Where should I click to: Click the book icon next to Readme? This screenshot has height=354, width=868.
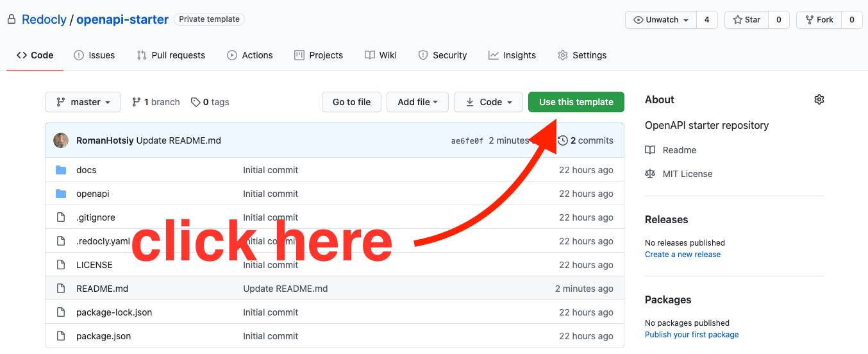pyautogui.click(x=650, y=150)
